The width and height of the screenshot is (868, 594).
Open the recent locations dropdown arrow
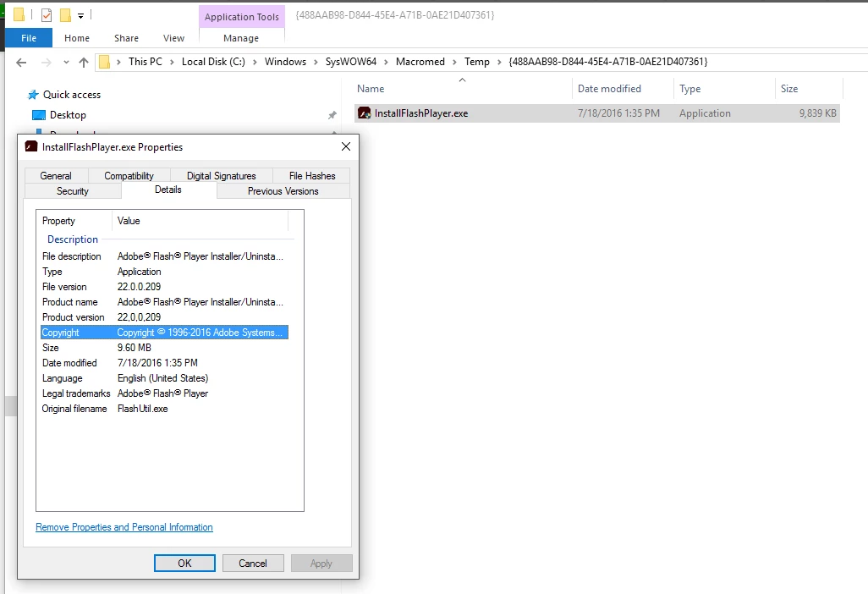pos(67,62)
